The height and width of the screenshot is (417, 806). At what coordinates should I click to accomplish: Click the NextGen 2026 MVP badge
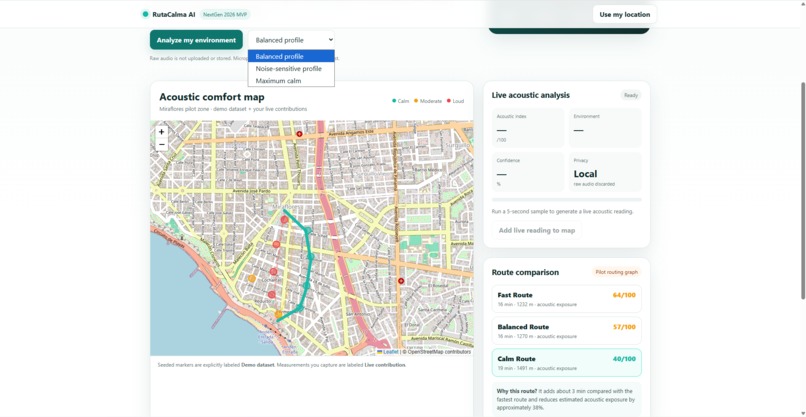coord(225,14)
